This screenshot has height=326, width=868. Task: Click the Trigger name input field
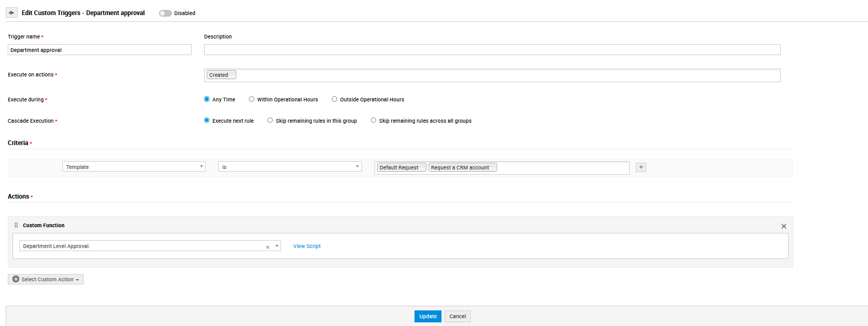[x=99, y=50]
